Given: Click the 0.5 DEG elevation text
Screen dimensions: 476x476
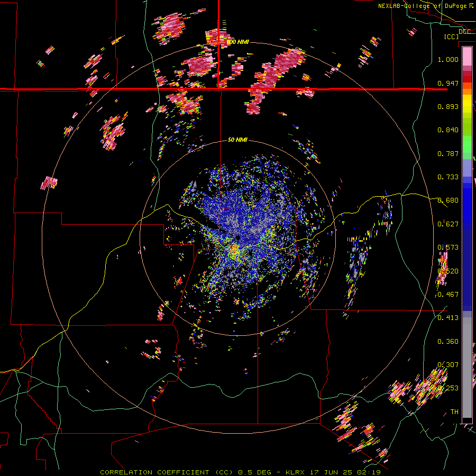Looking at the screenshot, I should coord(254,472).
